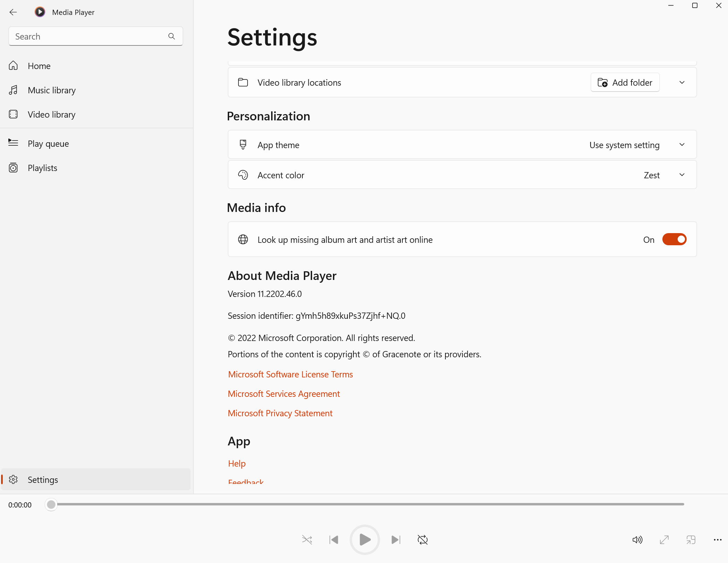Skip to the next track
The width and height of the screenshot is (728, 563).
[396, 540]
